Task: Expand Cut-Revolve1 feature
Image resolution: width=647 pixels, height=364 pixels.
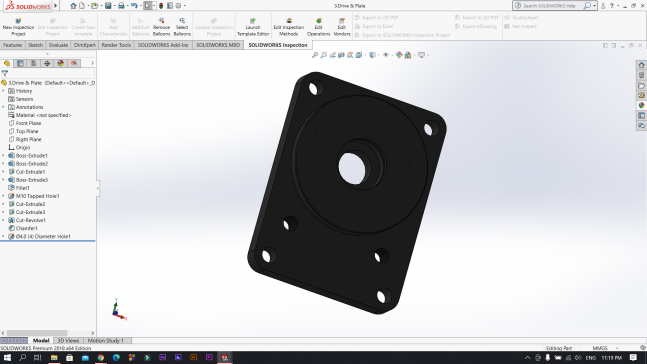Action: point(4,220)
